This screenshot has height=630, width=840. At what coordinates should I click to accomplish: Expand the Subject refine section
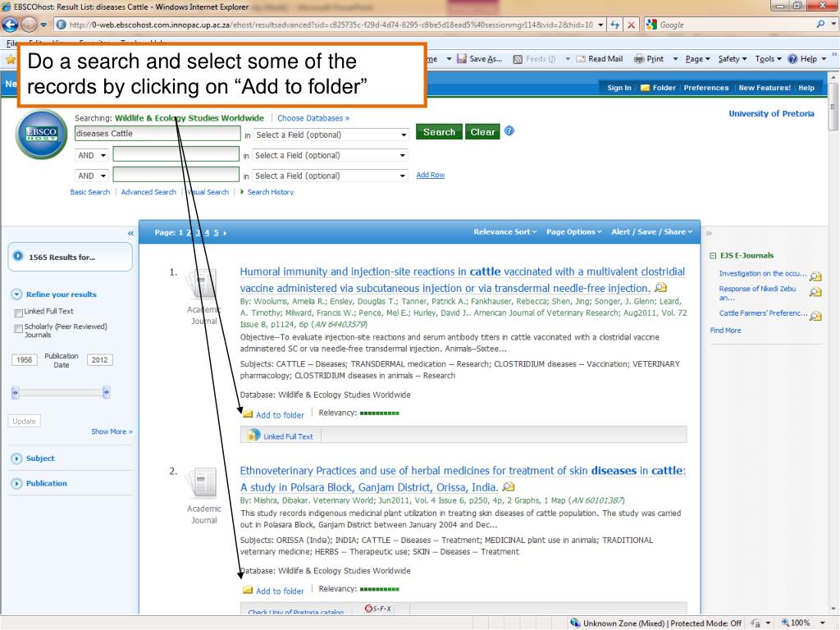pyautogui.click(x=16, y=459)
